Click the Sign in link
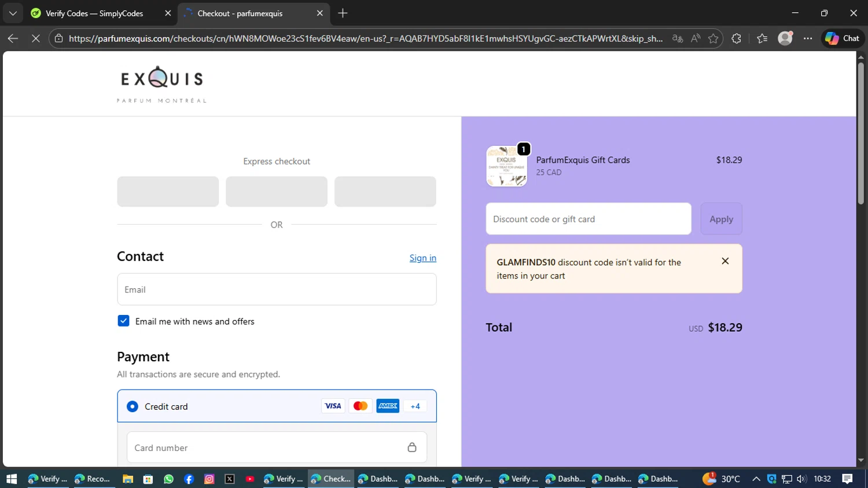The height and width of the screenshot is (488, 868). 423,258
